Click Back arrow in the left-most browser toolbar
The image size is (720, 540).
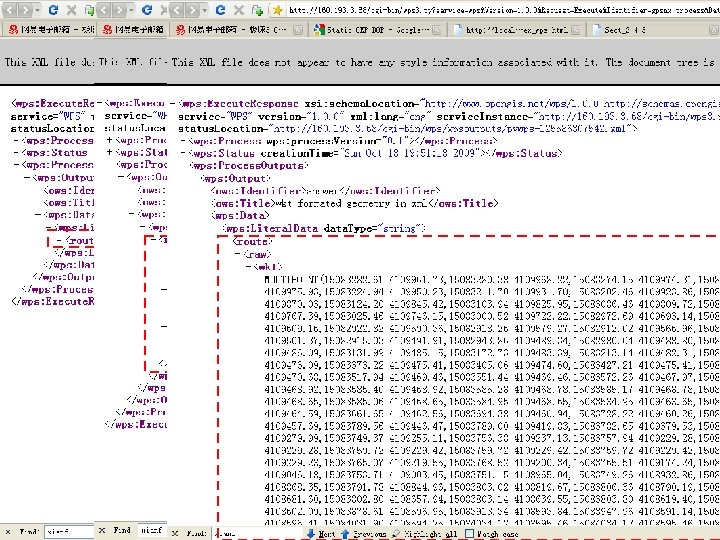pos(10,10)
